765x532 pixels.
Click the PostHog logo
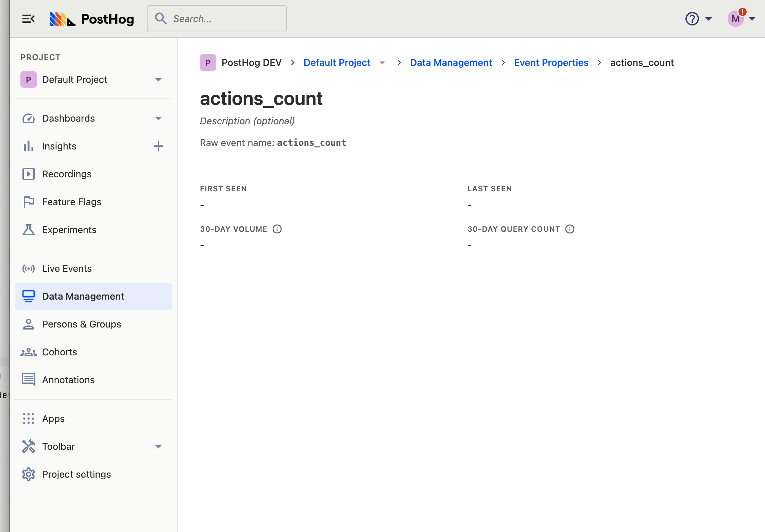(92, 19)
